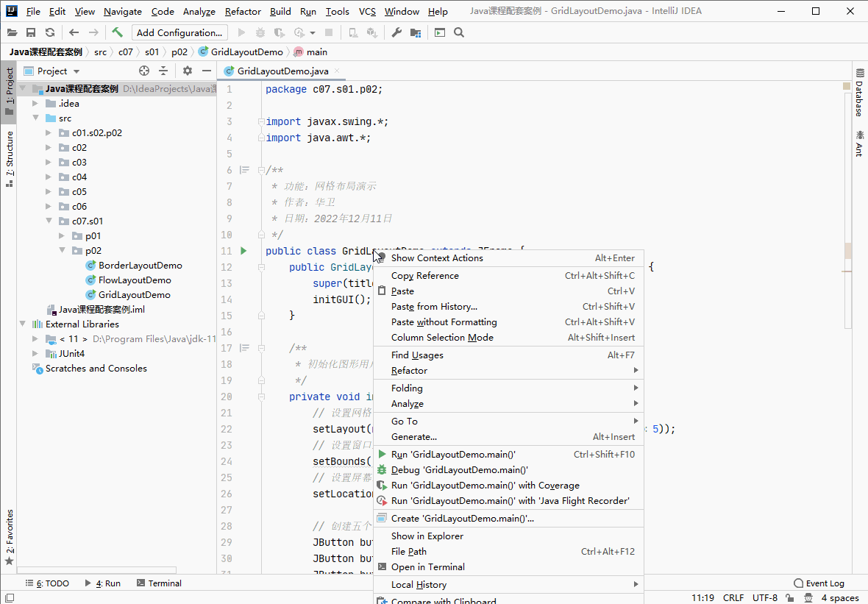Open the Ant tool window
868x604 pixels.
860,143
